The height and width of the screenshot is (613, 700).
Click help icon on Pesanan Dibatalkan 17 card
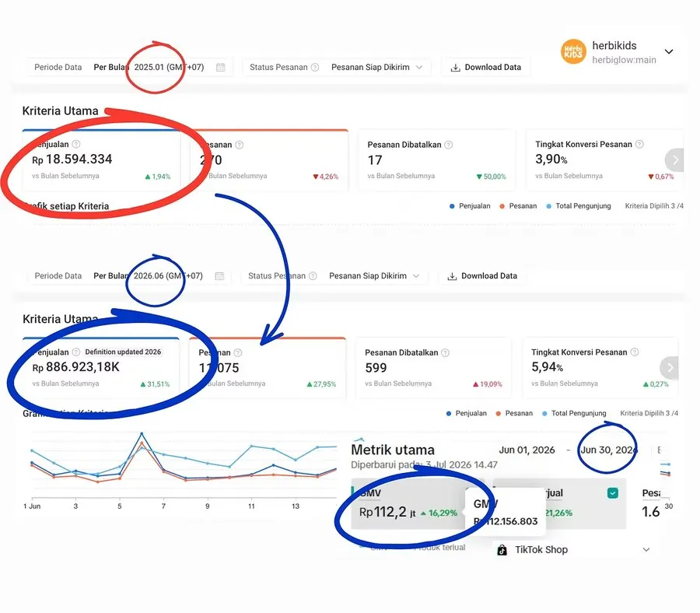pyautogui.click(x=449, y=145)
